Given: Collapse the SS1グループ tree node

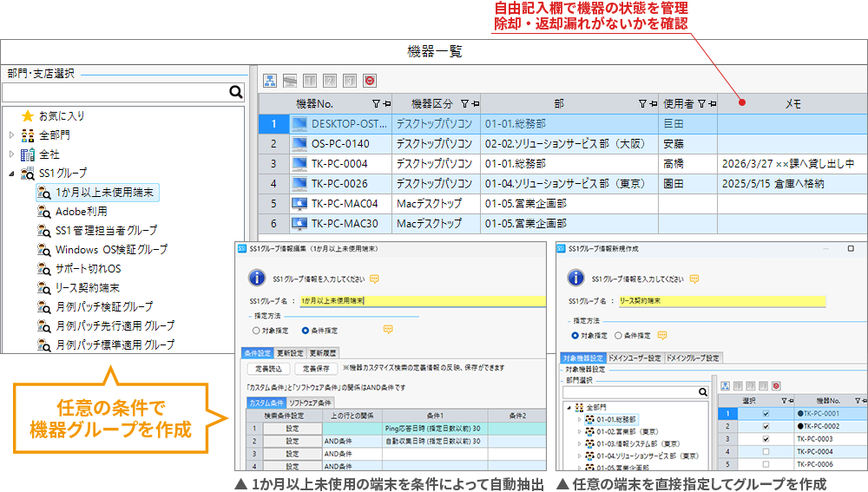Looking at the screenshot, I should [x=11, y=174].
